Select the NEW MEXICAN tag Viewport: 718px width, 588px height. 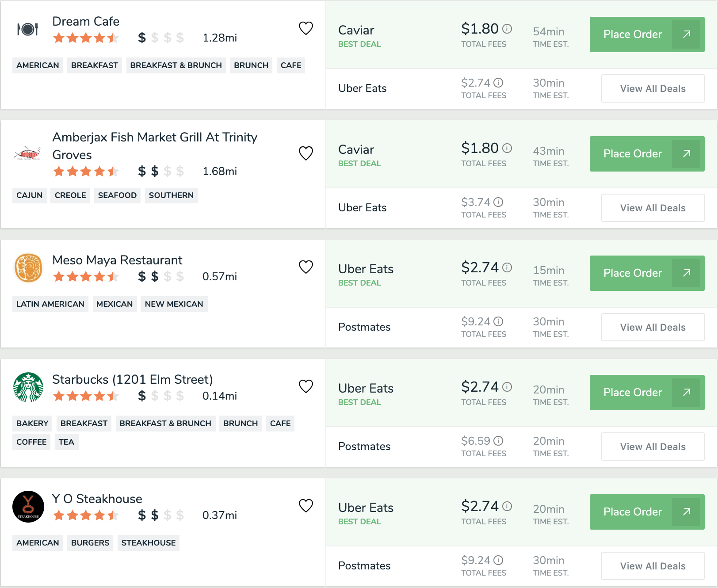click(x=174, y=304)
